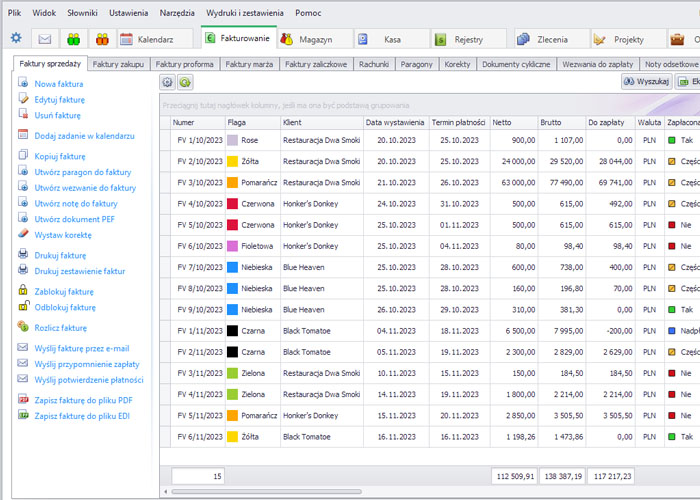Click the printer icon next to Drukuj fakturę
700x500 pixels.
coord(25,255)
